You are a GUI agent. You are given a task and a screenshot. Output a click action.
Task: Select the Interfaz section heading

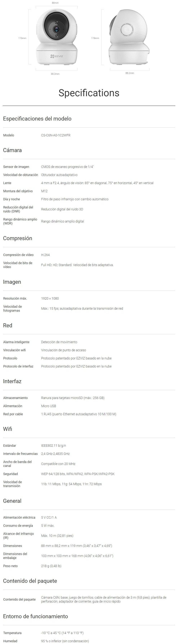click(x=12, y=381)
